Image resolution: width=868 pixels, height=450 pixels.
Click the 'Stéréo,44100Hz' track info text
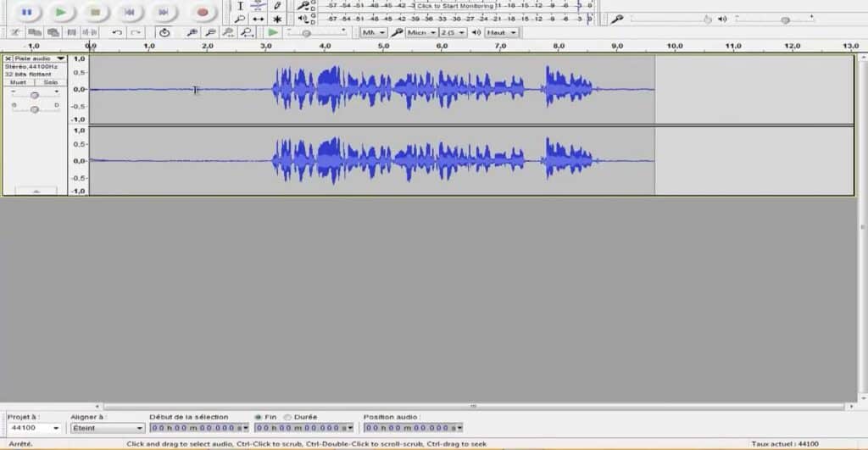[x=31, y=66]
